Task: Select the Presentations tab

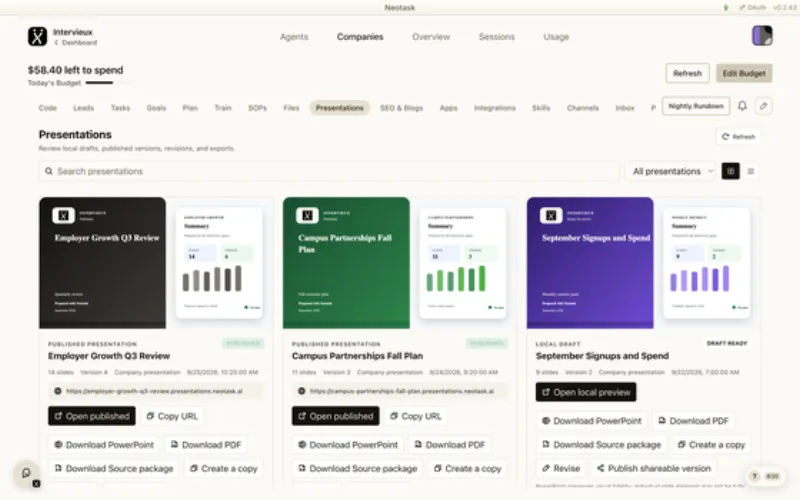Action: tap(339, 108)
